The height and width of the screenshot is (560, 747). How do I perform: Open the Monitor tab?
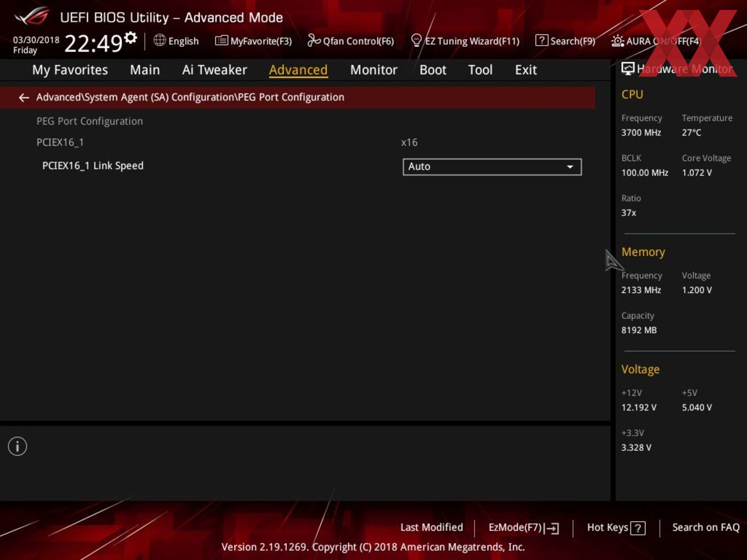[374, 70]
